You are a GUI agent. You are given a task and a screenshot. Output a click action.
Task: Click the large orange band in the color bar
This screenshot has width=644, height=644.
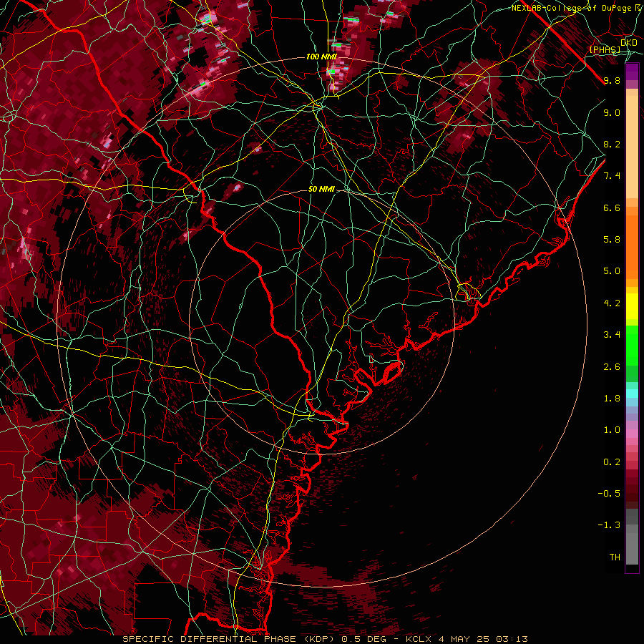point(632,247)
